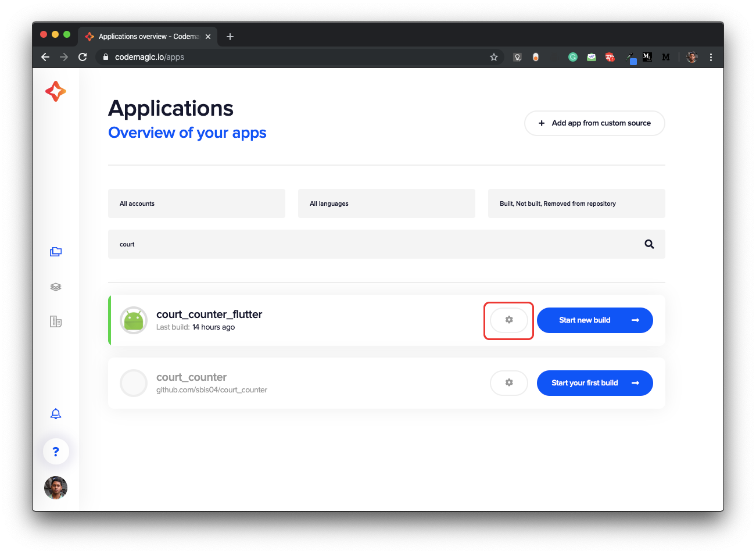Click Add app from custom source

pos(594,123)
